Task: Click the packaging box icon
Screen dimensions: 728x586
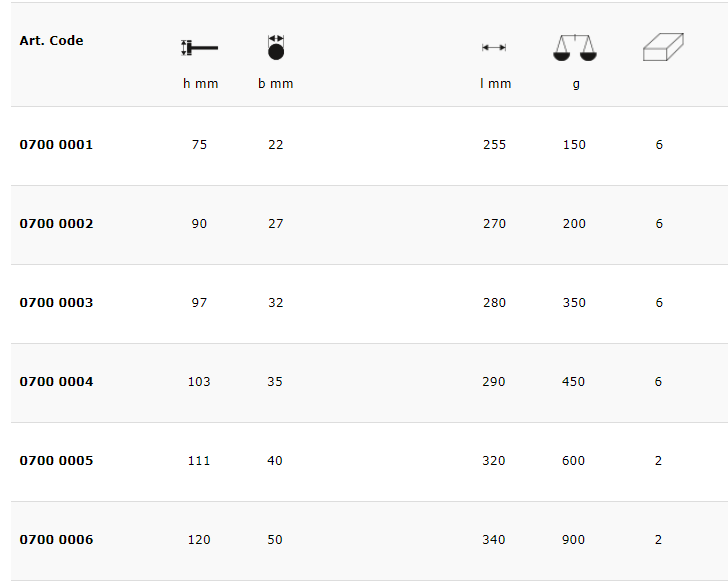Action: (662, 47)
